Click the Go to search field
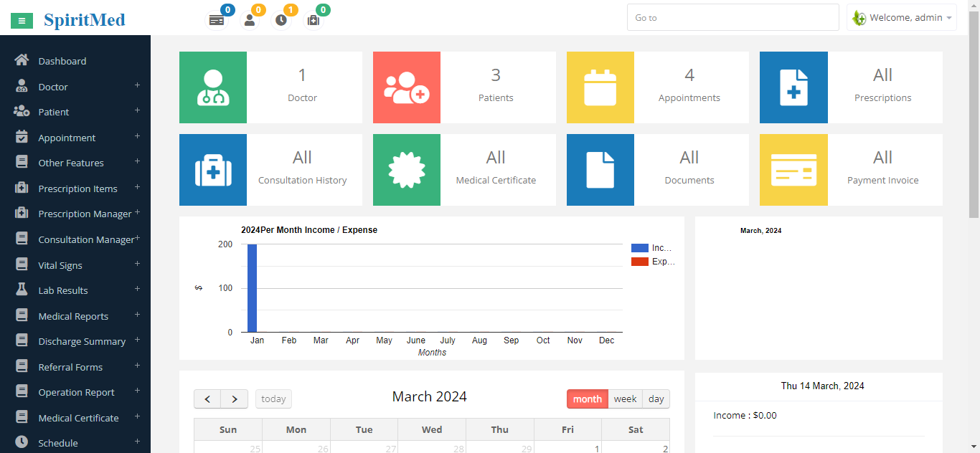The image size is (980, 453). 732,18
